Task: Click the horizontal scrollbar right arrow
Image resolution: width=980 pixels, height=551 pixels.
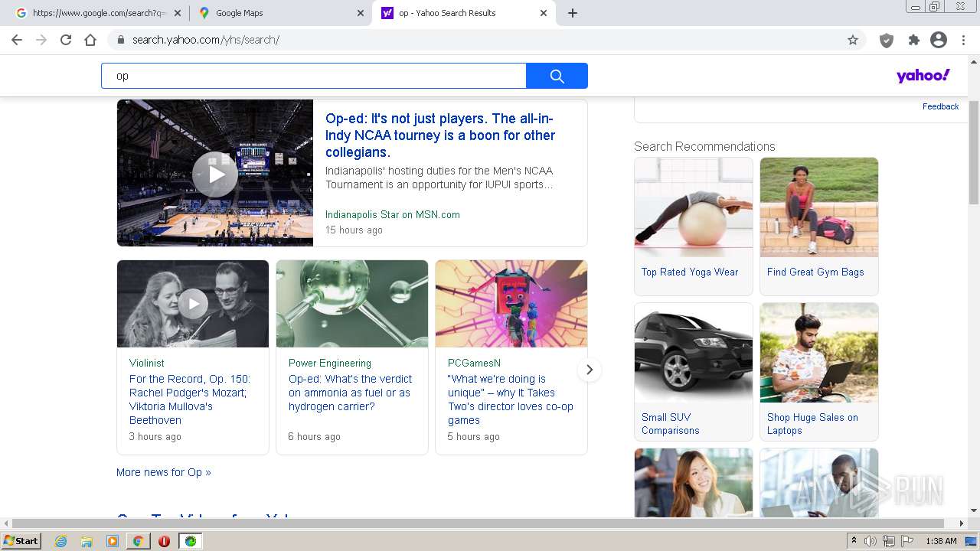Action: [x=962, y=523]
